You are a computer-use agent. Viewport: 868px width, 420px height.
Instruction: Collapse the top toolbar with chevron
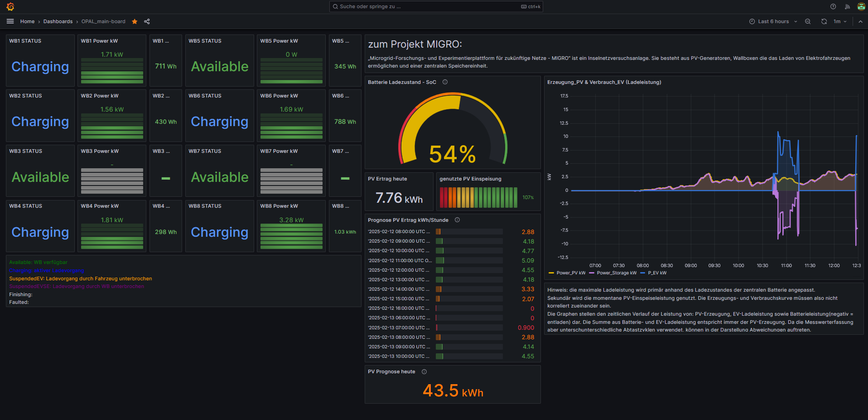tap(860, 21)
